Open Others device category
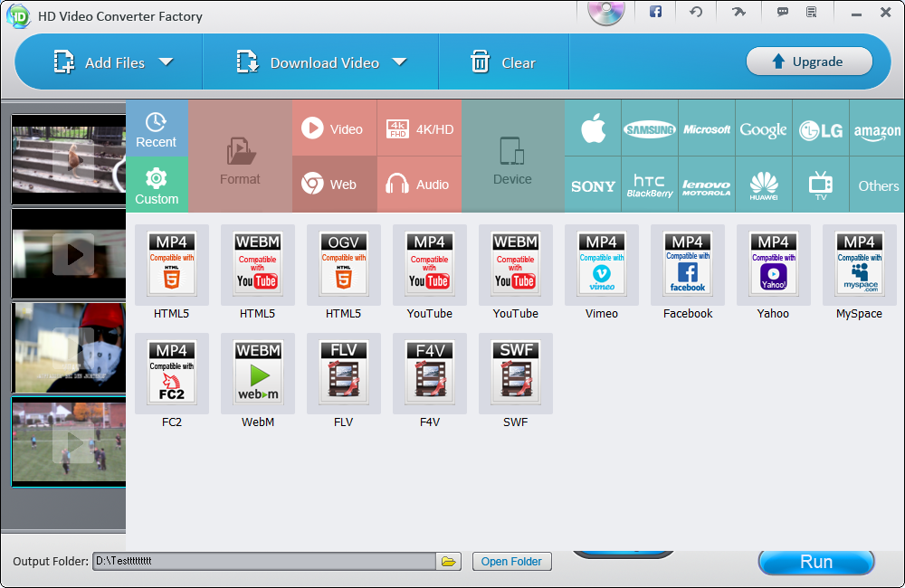Image resolution: width=905 pixels, height=588 pixels. [877, 185]
